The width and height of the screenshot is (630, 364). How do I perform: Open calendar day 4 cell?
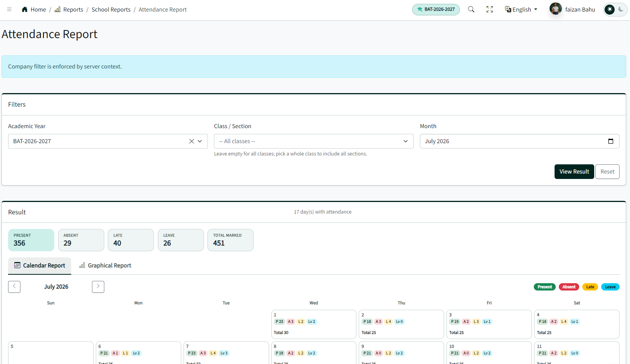(577, 324)
